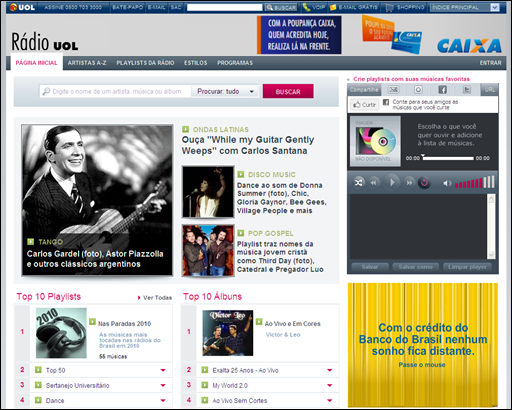Share on Facebook from the share bar
512x410 pixels.
443,89
